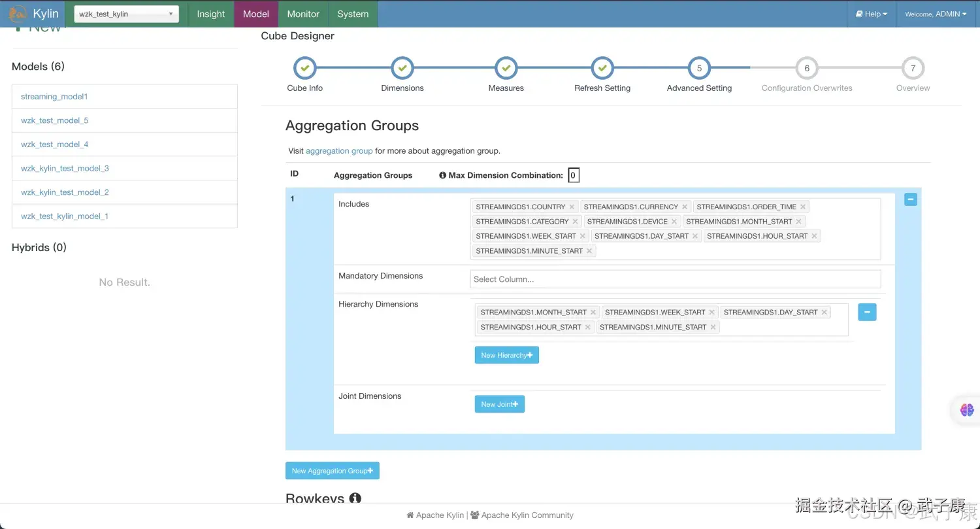Click inside the Includes tag field

(676, 229)
